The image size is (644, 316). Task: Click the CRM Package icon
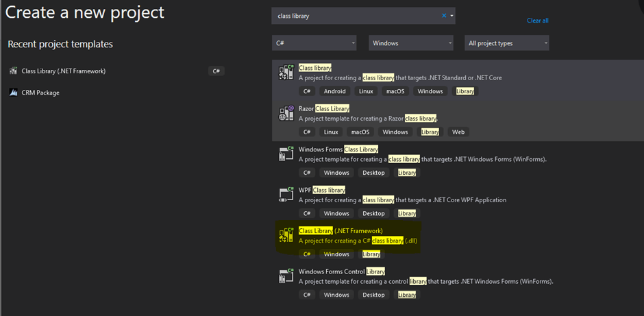13,93
